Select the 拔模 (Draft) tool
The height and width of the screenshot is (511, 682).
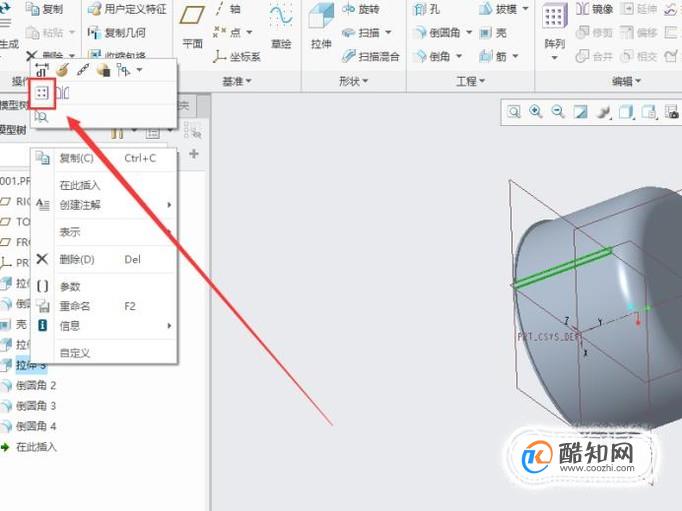click(x=498, y=9)
